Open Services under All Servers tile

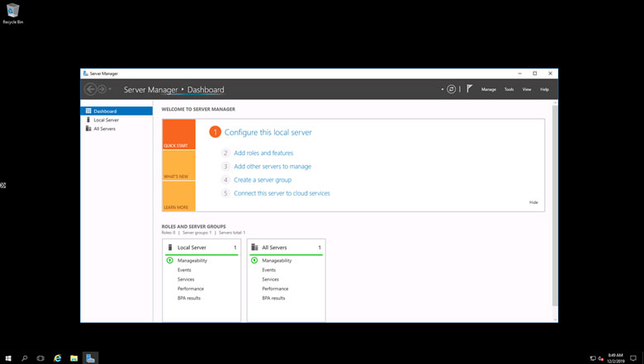(270, 280)
